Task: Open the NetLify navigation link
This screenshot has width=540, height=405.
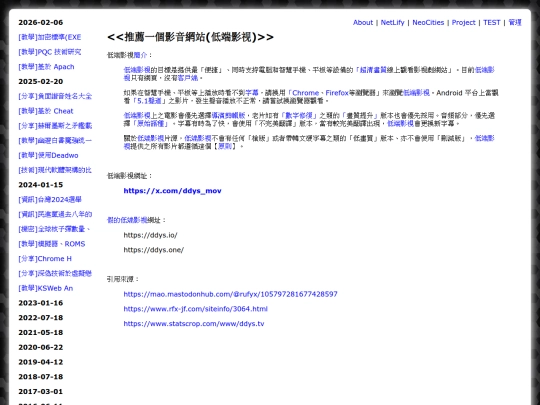Action: [x=392, y=23]
